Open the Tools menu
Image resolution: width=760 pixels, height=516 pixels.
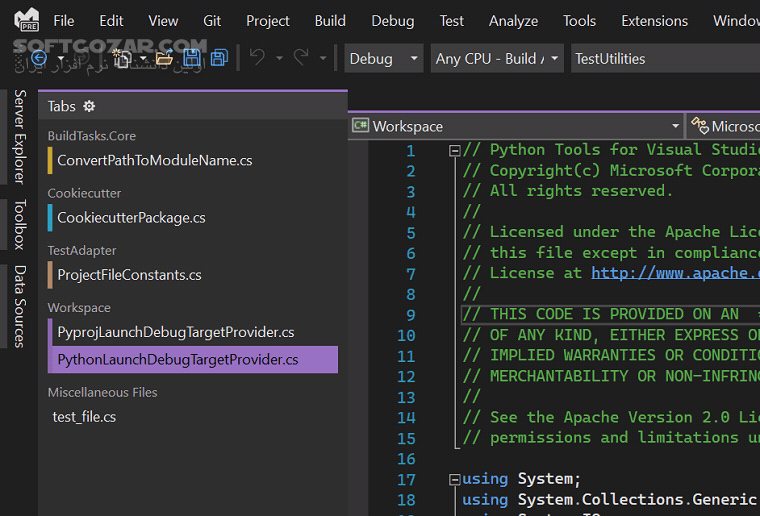point(579,21)
